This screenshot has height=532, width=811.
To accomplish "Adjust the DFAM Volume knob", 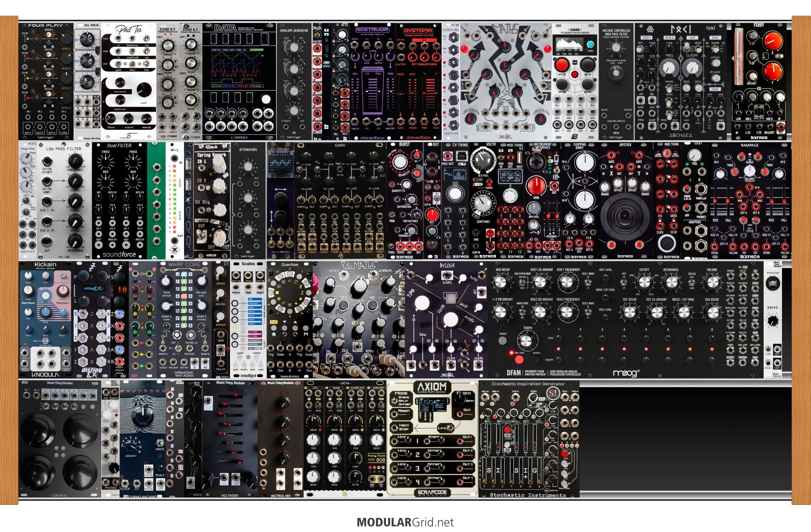I will pyautogui.click(x=713, y=282).
